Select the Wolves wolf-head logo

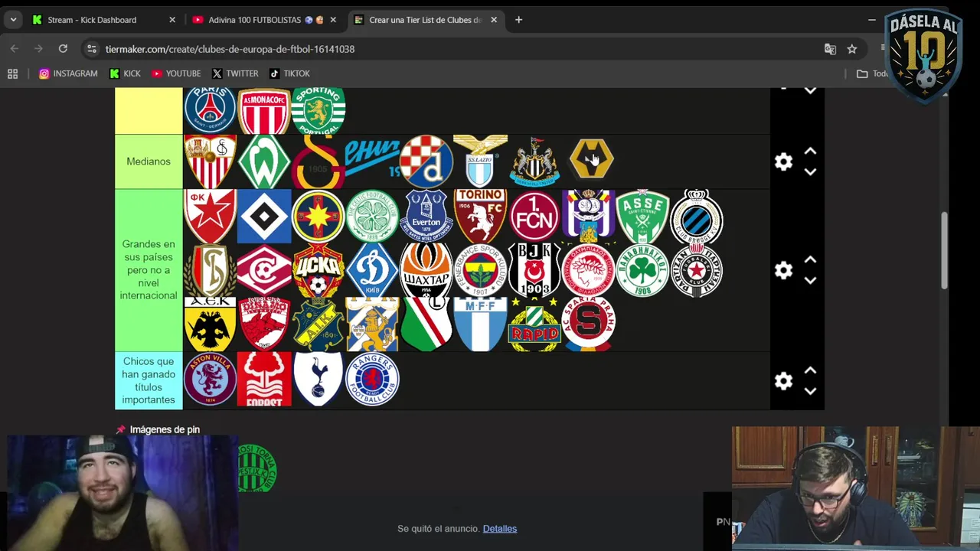(591, 158)
